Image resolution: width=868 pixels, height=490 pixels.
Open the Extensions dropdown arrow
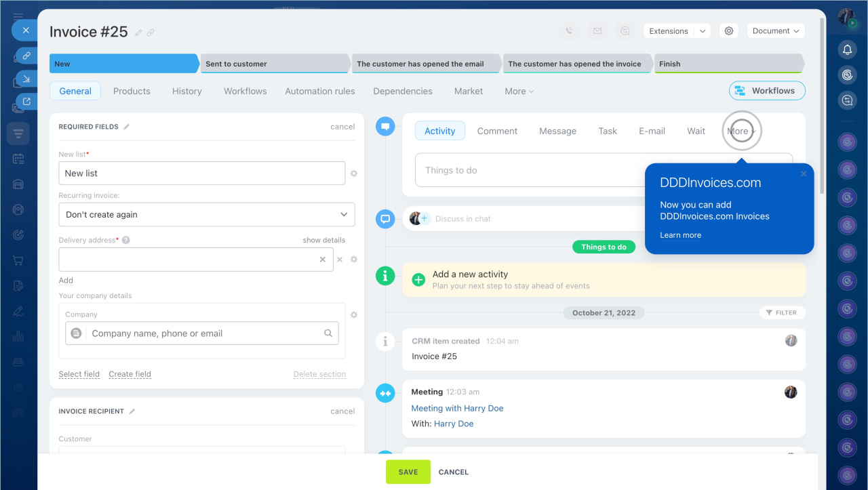coord(703,31)
